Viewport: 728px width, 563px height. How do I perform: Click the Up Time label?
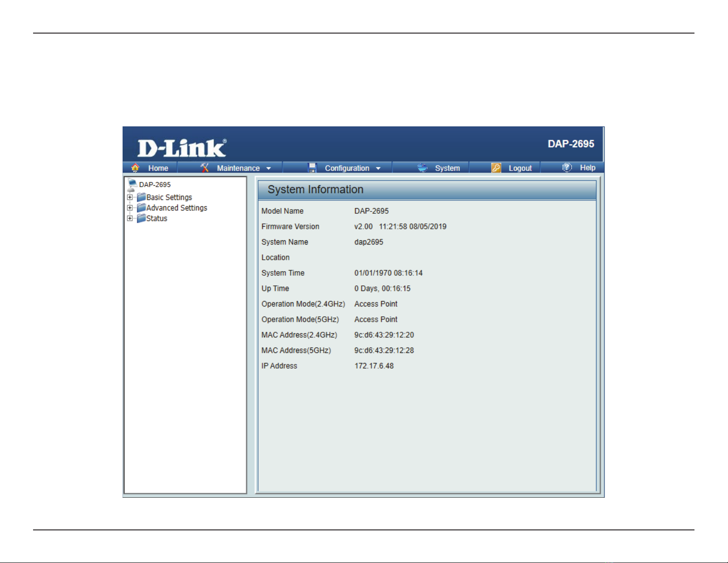coord(275,289)
